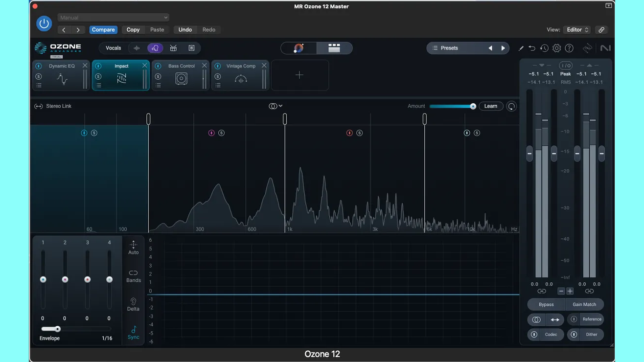Click the Amount slider handle
The image size is (644, 362).
click(473, 106)
